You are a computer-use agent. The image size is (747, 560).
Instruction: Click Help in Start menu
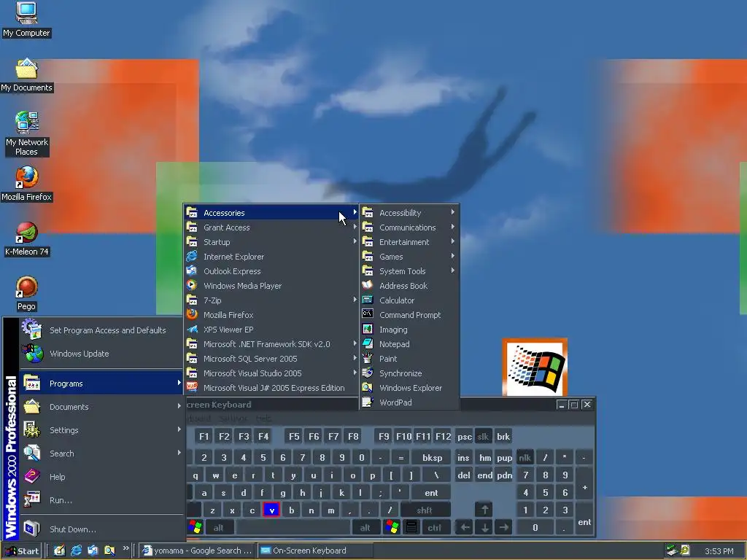coord(101,476)
